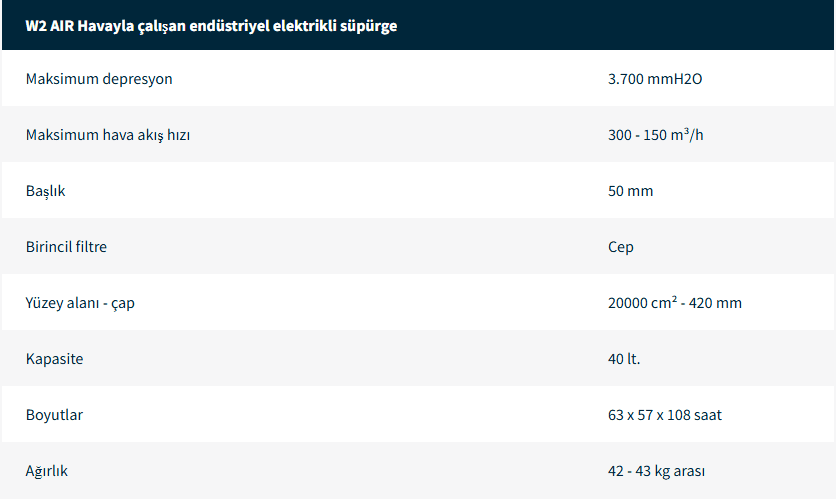Select the Maksimum depresyon label
Image resolution: width=836 pixels, height=499 pixels.
click(x=99, y=79)
